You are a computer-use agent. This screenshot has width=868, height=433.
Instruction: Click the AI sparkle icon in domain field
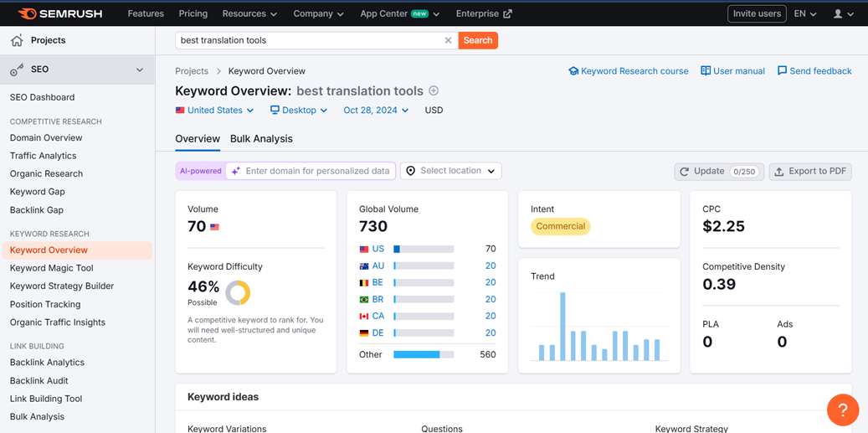click(236, 171)
